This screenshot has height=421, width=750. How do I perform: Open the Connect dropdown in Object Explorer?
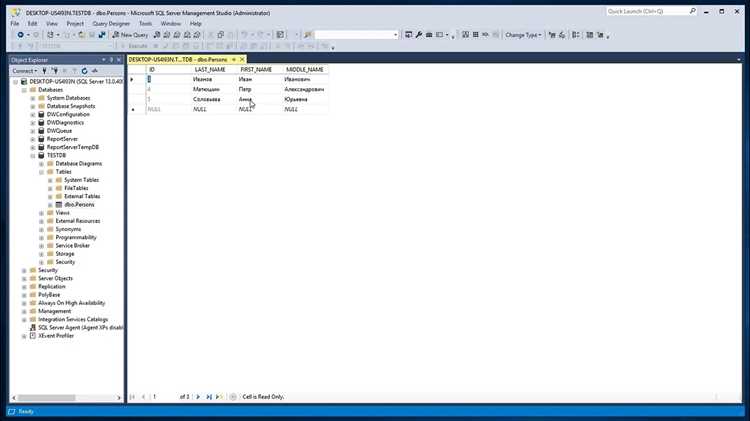pyautogui.click(x=24, y=71)
